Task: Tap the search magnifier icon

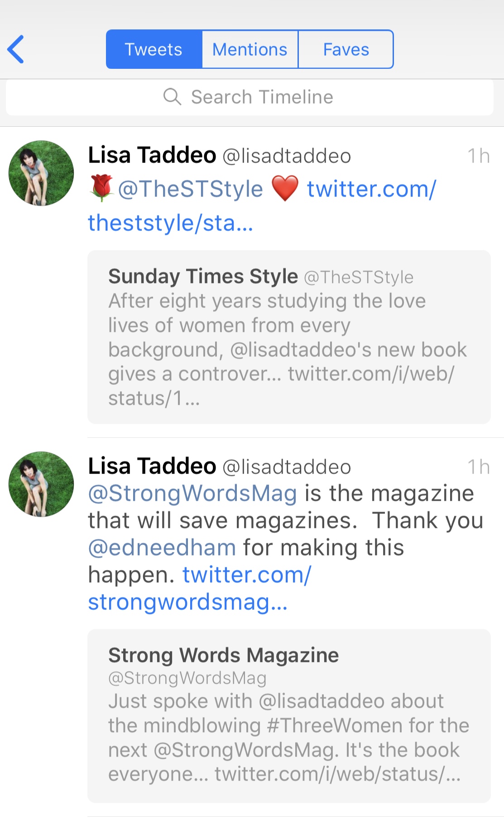Action: click(172, 97)
